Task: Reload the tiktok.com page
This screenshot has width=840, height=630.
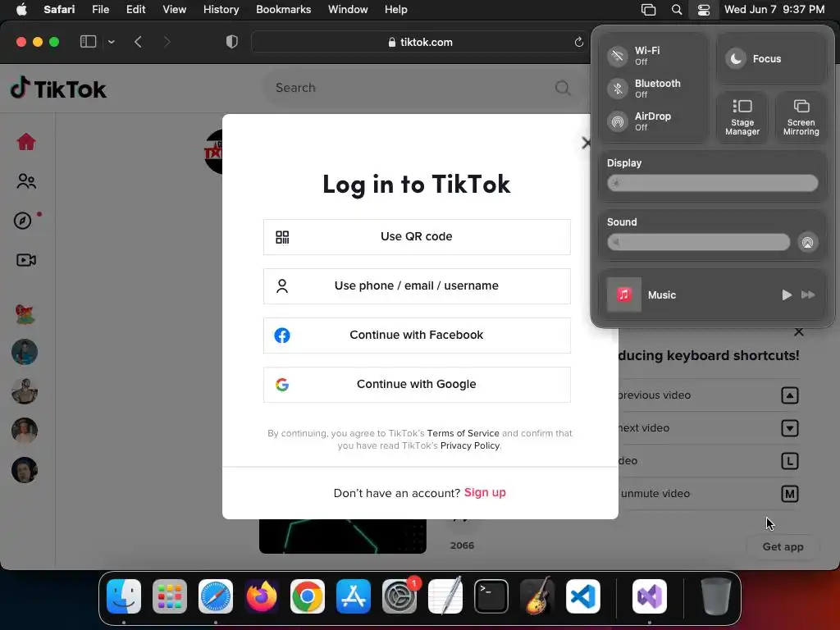Action: point(578,42)
